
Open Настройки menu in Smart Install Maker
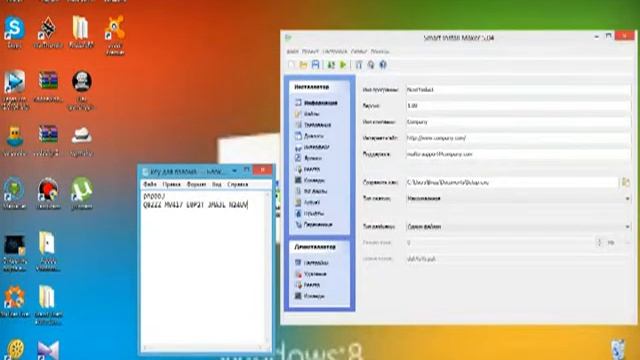[335, 51]
